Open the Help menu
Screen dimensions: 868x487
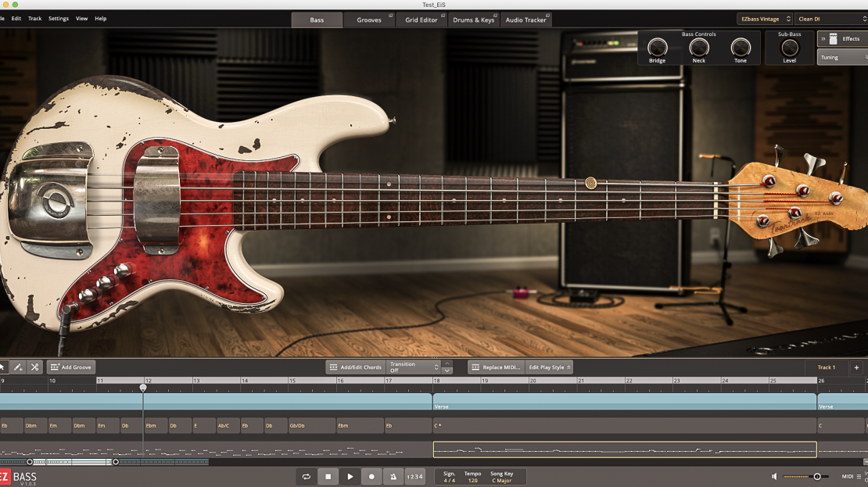point(101,18)
